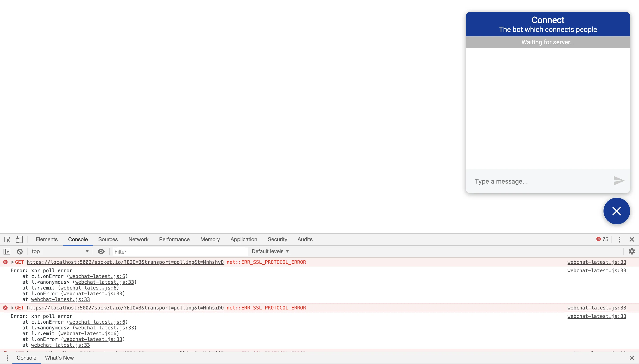This screenshot has width=639, height=364.
Task: Click the localhost:5002 MnhshvD URL link
Action: [x=125, y=262]
